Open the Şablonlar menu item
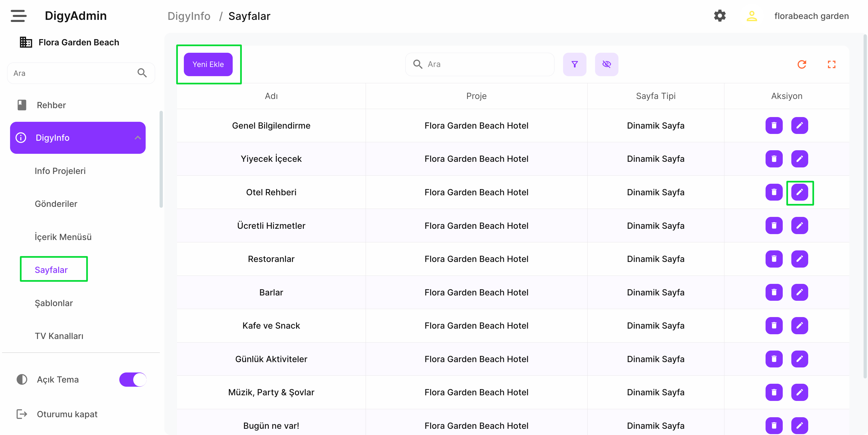868x435 pixels. pyautogui.click(x=54, y=303)
